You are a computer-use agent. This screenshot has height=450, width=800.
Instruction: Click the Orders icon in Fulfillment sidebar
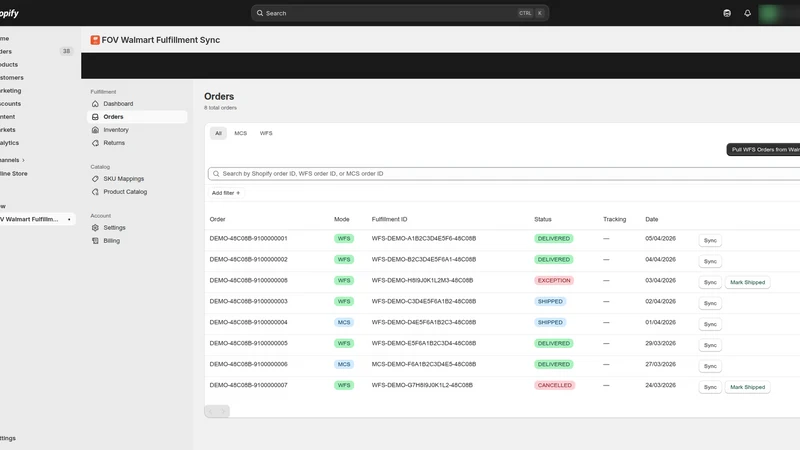point(95,117)
